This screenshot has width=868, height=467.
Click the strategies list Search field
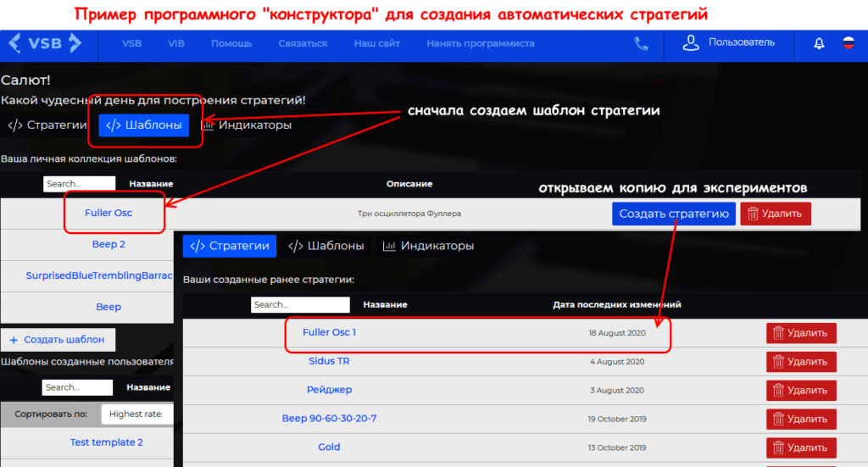pyautogui.click(x=300, y=305)
